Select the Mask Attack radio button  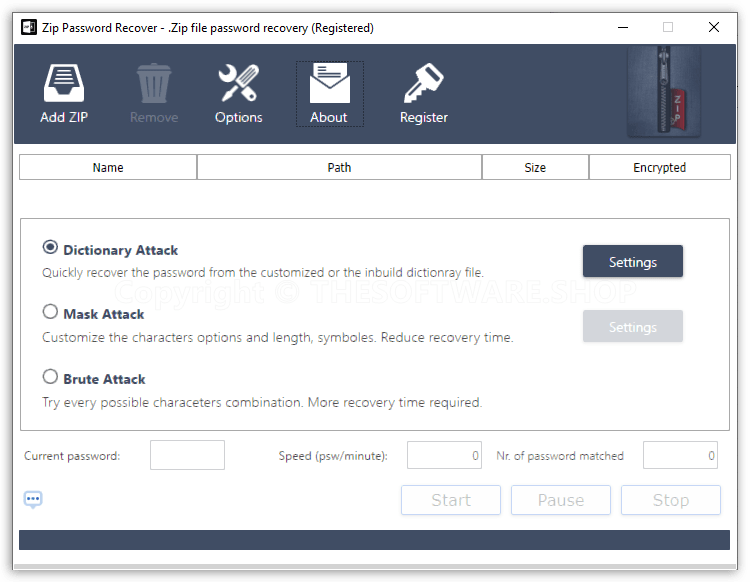(x=50, y=312)
